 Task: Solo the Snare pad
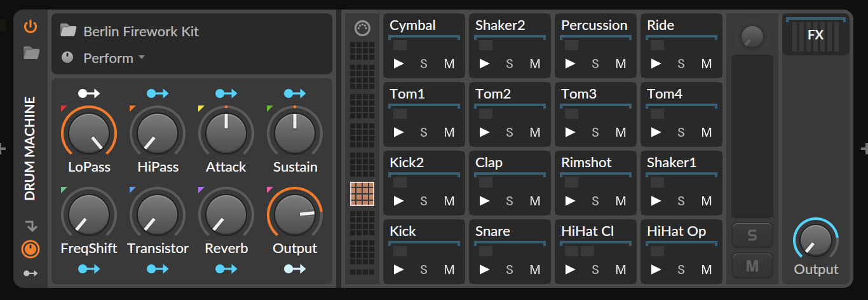510,269
